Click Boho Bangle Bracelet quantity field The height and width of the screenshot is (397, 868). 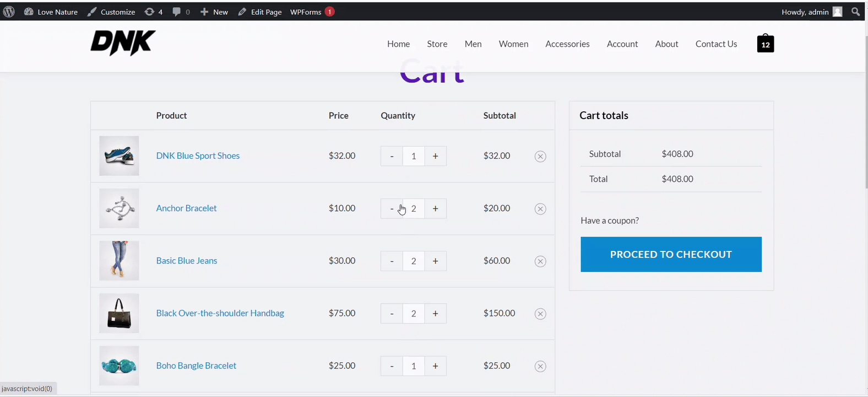click(414, 366)
